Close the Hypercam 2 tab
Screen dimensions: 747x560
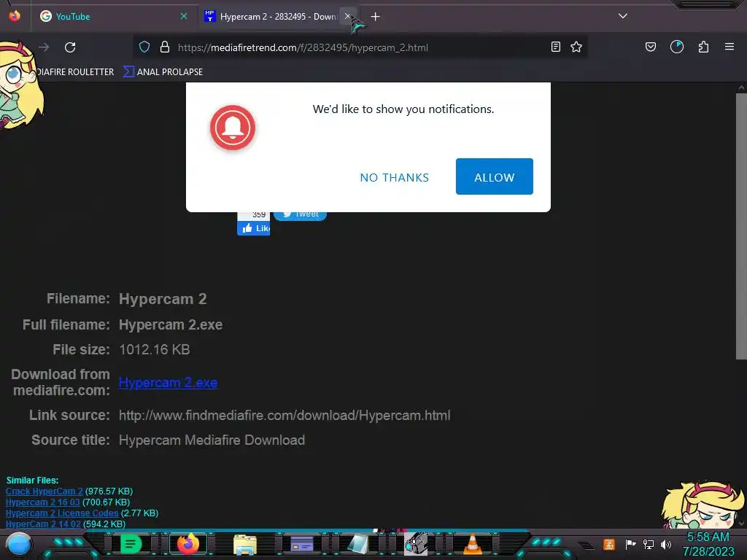click(x=347, y=16)
